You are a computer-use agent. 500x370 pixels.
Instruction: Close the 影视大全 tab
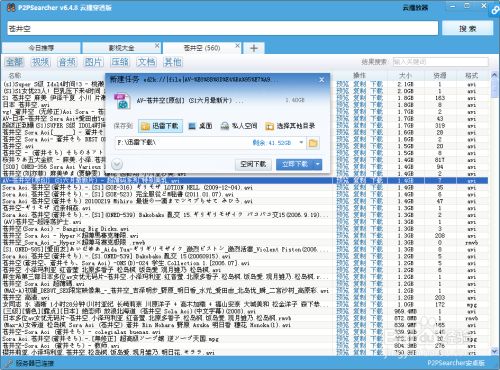pos(157,46)
